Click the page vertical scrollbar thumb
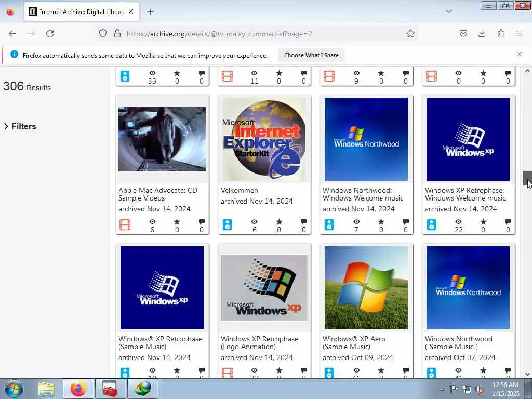Screen dimensions: 532x399 pos(528,178)
